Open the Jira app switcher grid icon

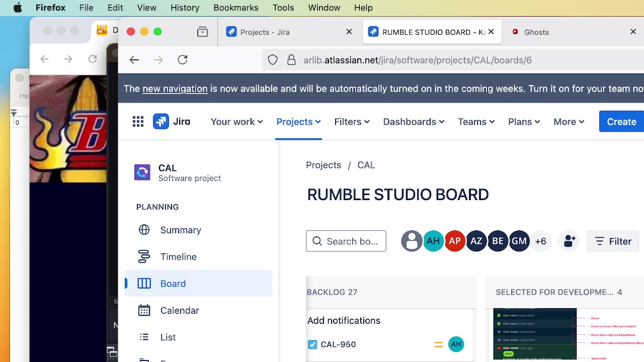[x=138, y=122]
